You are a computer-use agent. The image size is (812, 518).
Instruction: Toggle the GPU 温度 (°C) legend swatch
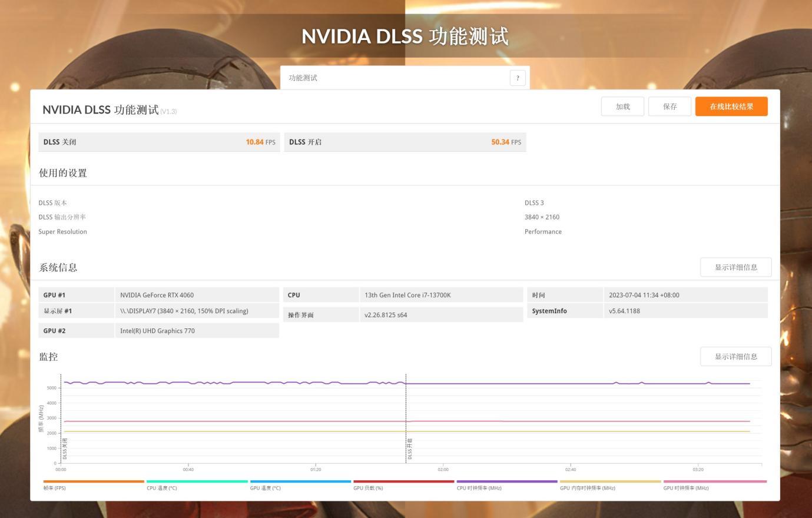click(x=300, y=482)
